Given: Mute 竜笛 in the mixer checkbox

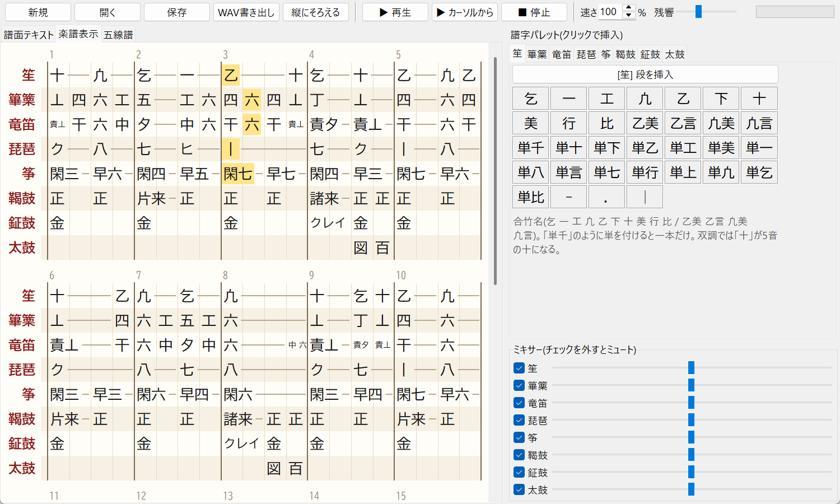Looking at the screenshot, I should tap(519, 403).
